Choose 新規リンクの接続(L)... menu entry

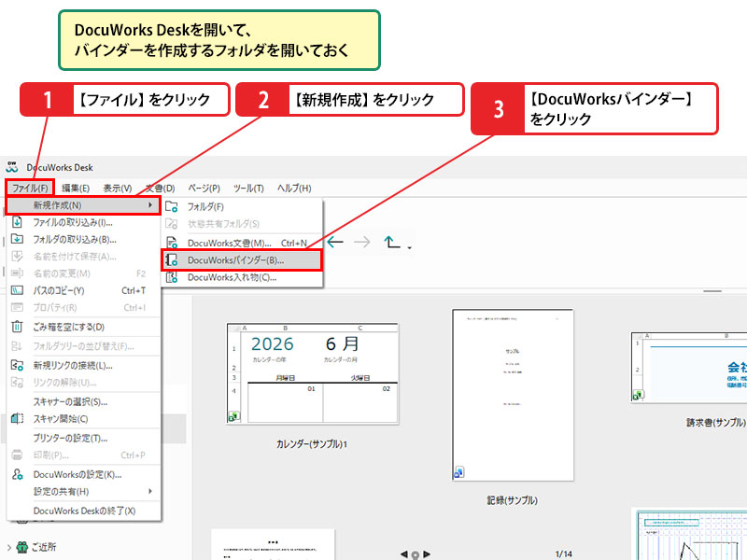83,366
